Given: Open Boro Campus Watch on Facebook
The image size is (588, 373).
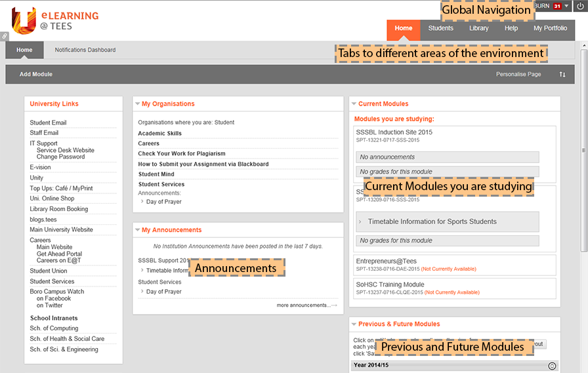Looking at the screenshot, I should (54, 298).
